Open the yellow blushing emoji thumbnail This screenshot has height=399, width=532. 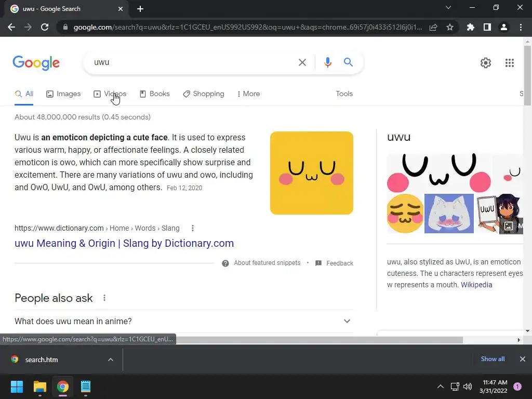[x=405, y=214]
